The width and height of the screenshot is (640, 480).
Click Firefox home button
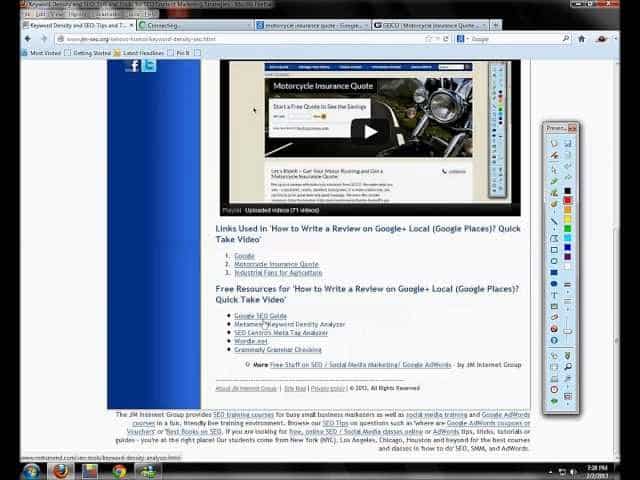582,39
